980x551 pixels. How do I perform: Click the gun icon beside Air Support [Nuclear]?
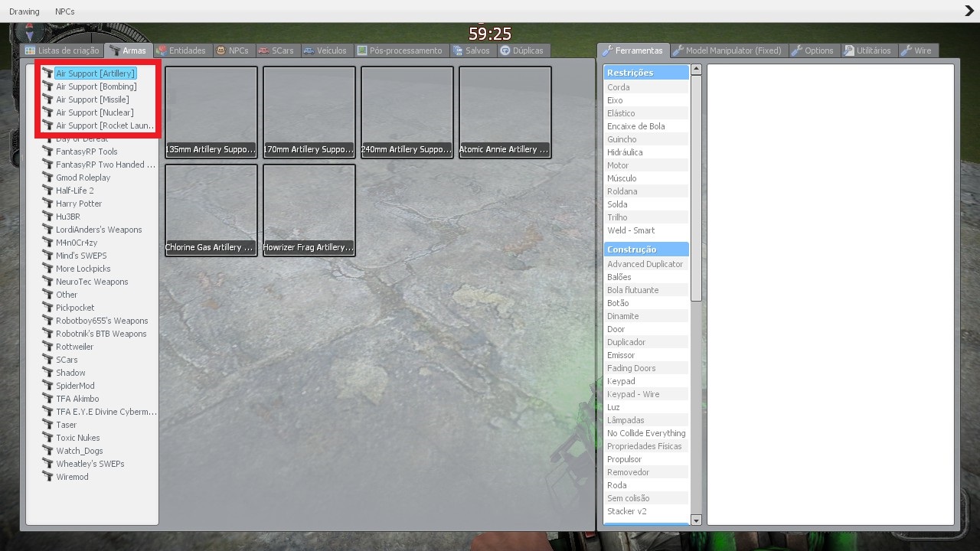tap(47, 112)
